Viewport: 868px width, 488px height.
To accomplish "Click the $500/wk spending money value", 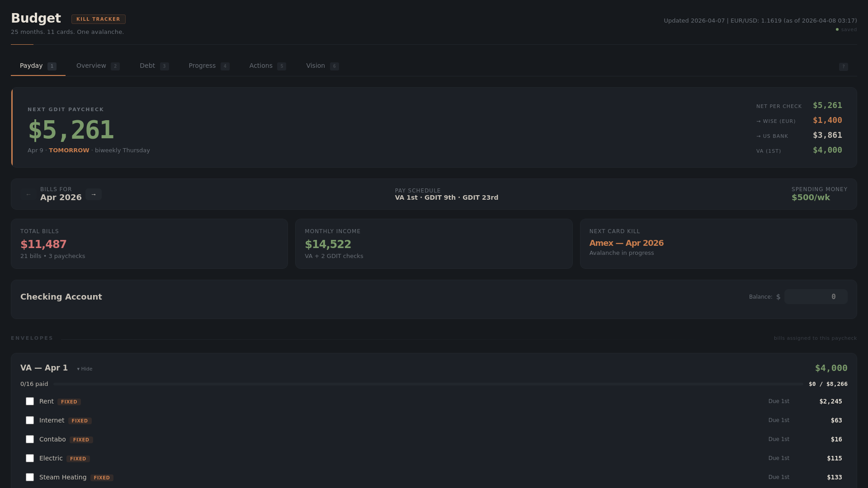I will [811, 197].
